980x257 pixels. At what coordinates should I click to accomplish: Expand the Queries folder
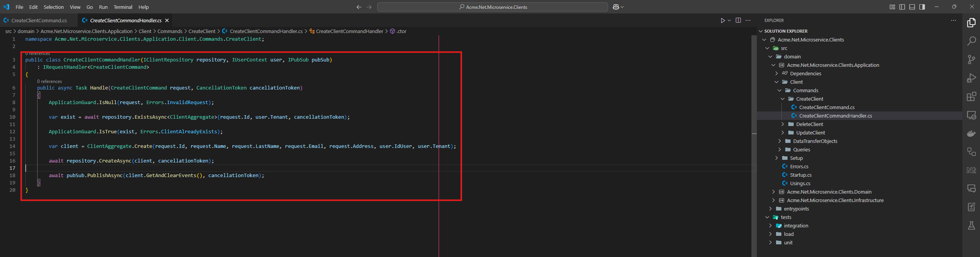pos(779,149)
